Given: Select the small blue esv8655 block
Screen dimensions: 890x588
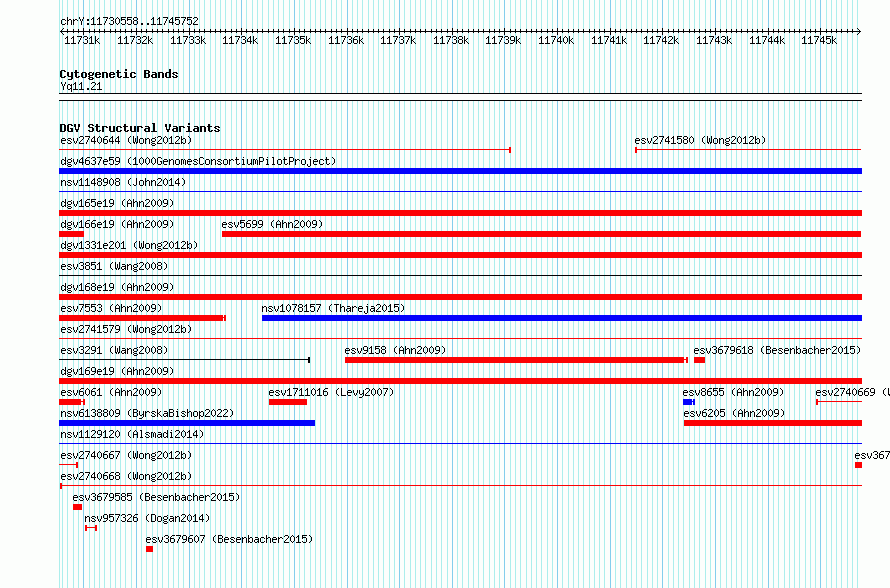Looking at the screenshot, I should [x=689, y=402].
